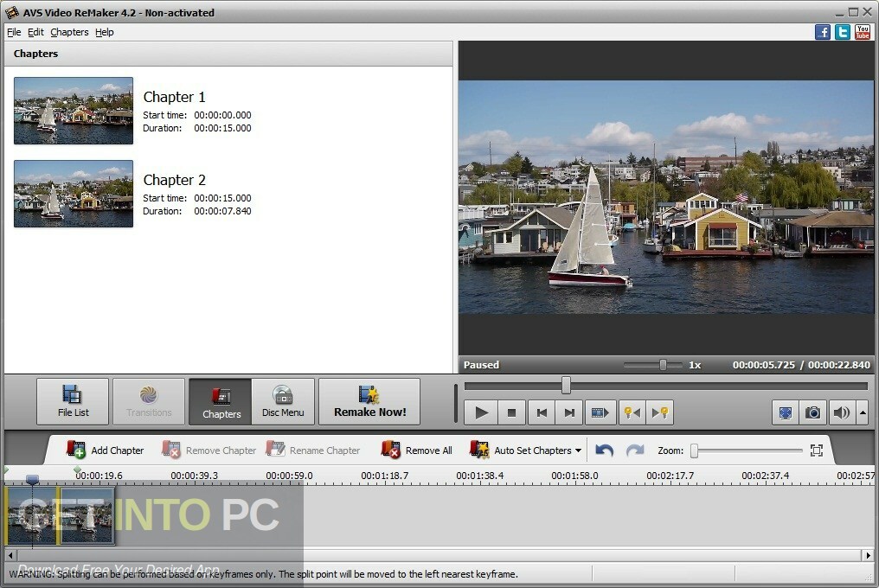Undo the last action
Screen dimensions: 879x588
(604, 451)
